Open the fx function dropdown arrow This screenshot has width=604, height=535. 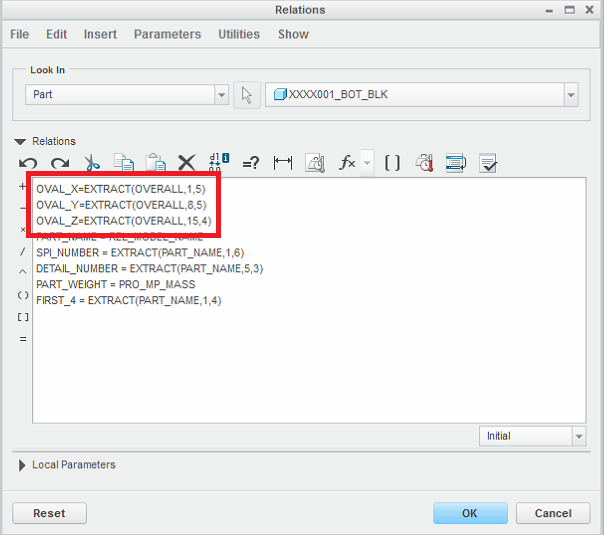tap(367, 163)
